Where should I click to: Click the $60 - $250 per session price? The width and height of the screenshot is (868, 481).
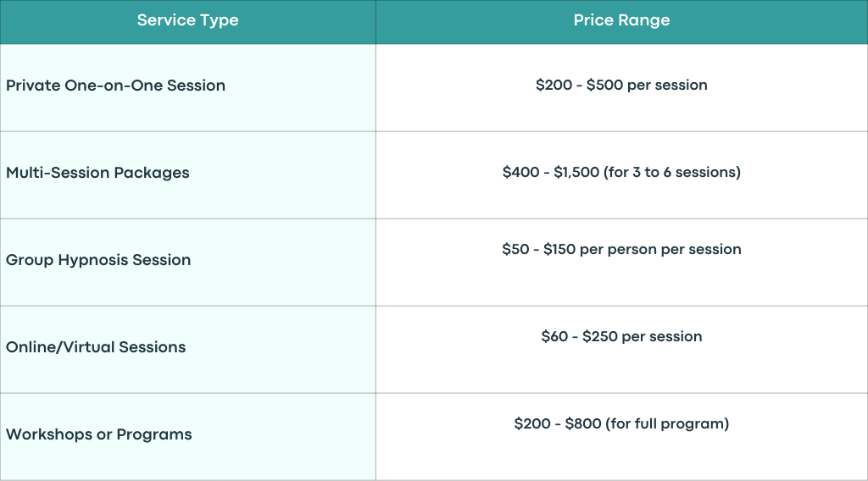click(x=621, y=337)
